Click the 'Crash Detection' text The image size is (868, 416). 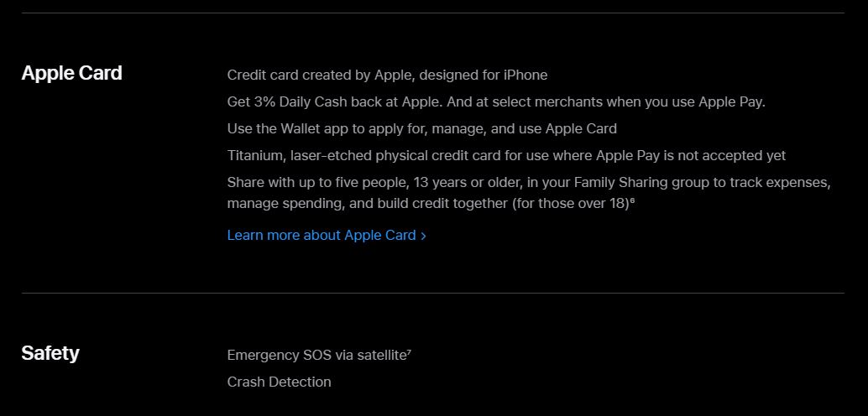click(279, 382)
